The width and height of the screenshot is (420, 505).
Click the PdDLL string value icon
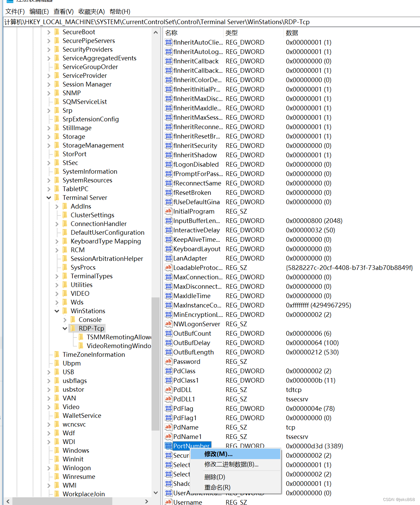click(x=169, y=390)
